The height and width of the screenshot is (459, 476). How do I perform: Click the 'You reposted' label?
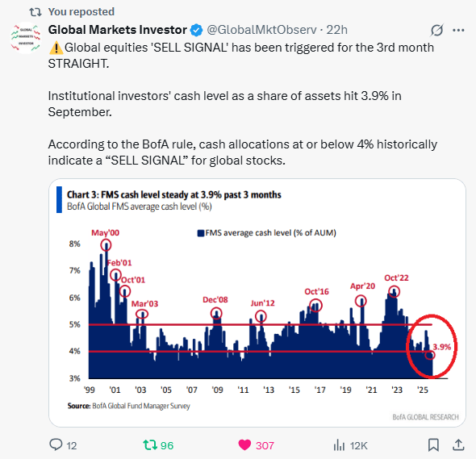pos(81,11)
